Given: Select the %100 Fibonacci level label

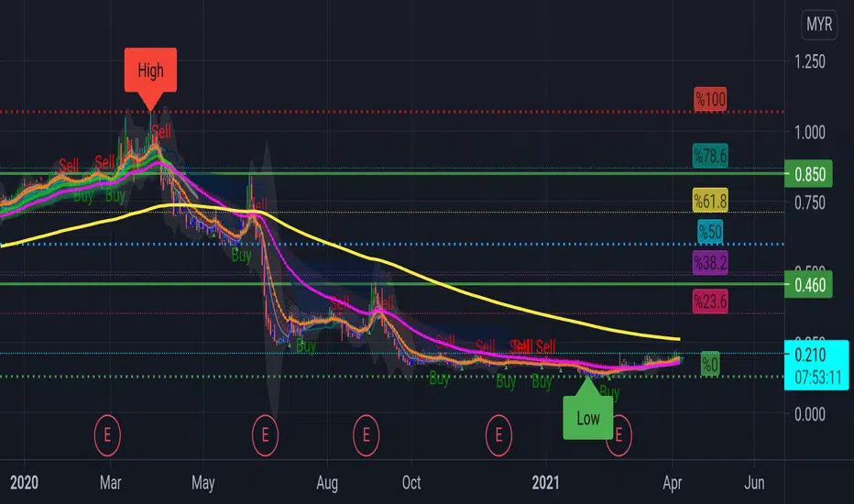Looking at the screenshot, I should coord(711,100).
